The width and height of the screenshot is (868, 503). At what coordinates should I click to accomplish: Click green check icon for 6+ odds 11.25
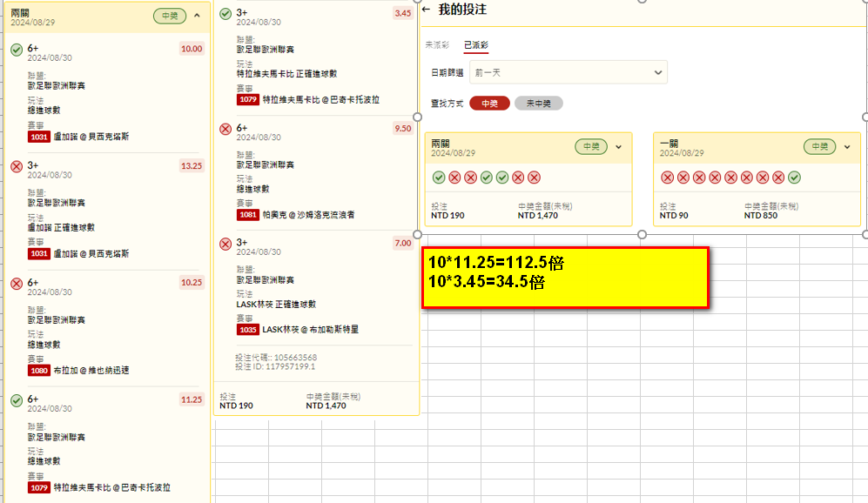coord(17,400)
